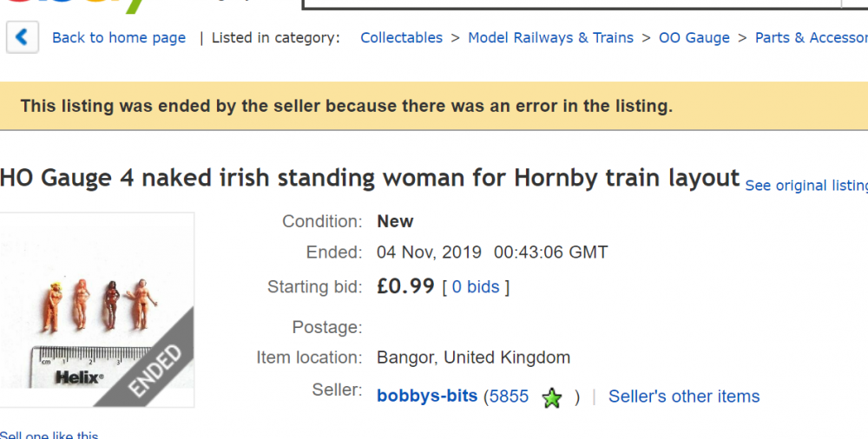Visit seller bobbys-bits profile
This screenshot has width=868, height=439.
[427, 396]
